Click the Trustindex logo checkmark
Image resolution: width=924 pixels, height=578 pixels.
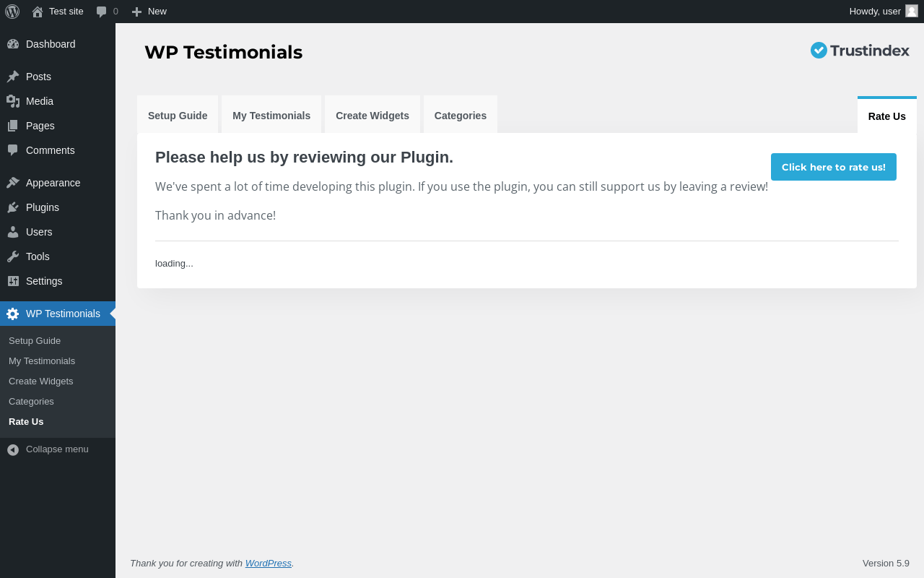[x=819, y=50]
